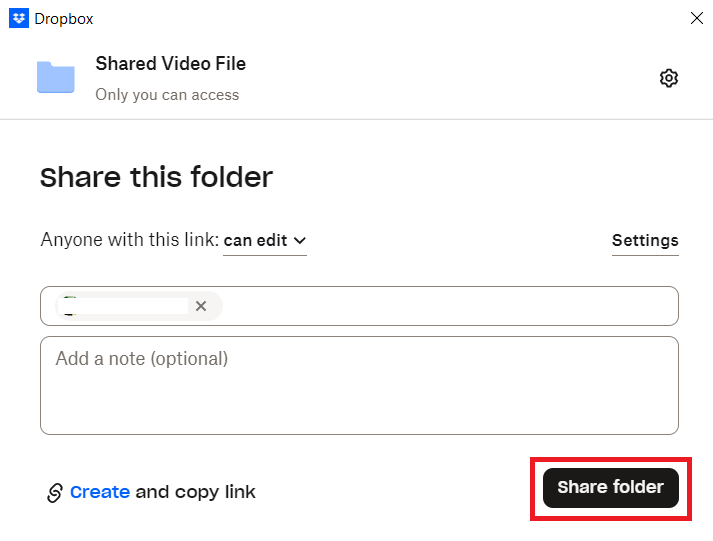
Task: Open folder settings via gear icon
Action: pyautogui.click(x=669, y=78)
